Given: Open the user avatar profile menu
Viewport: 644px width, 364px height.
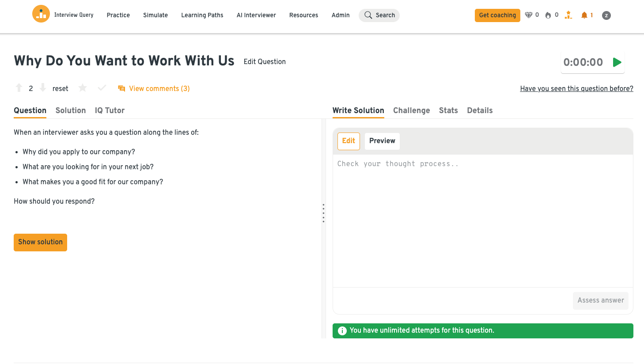Looking at the screenshot, I should [606, 15].
